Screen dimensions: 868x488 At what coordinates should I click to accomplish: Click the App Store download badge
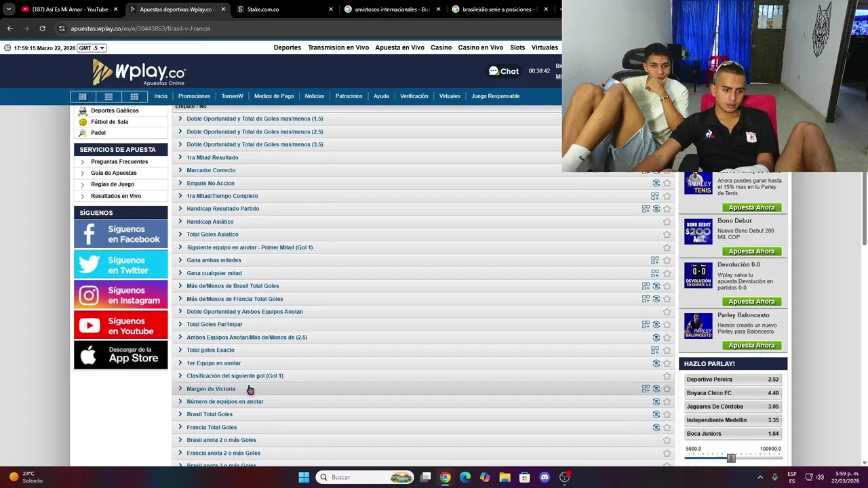pyautogui.click(x=121, y=355)
